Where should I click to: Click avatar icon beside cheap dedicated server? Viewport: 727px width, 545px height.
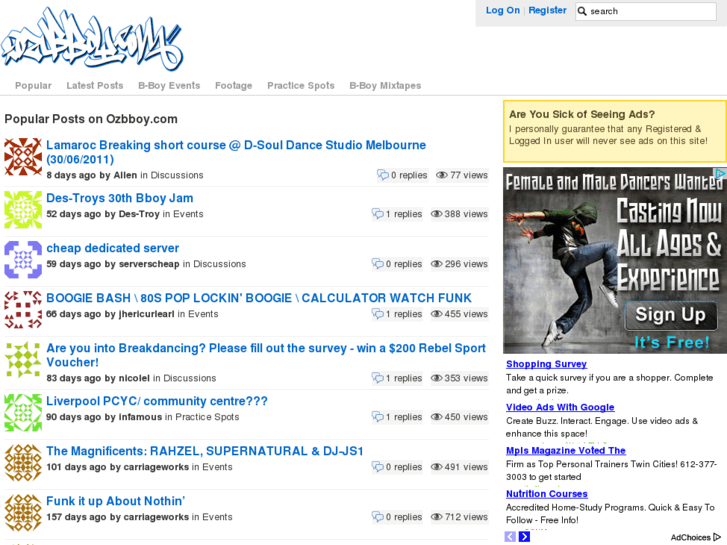coord(23,260)
